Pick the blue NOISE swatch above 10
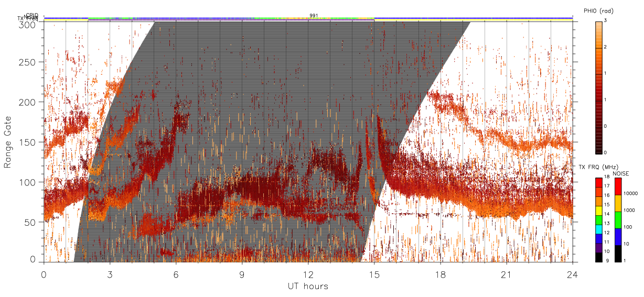The image size is (644, 297). (618, 237)
